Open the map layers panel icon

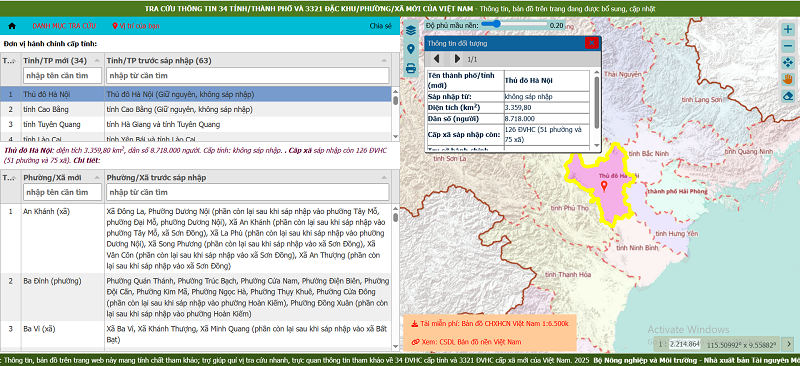(411, 31)
